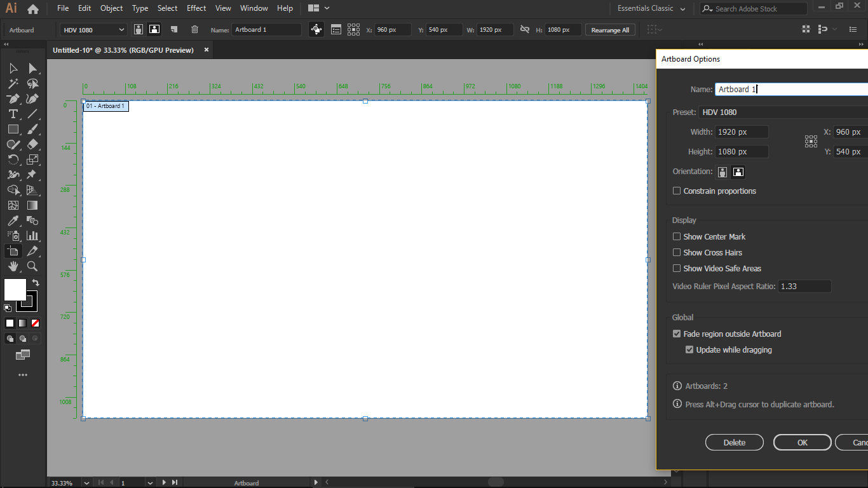
Task: Select the Symbol Sprayer tool
Action: tap(13, 236)
